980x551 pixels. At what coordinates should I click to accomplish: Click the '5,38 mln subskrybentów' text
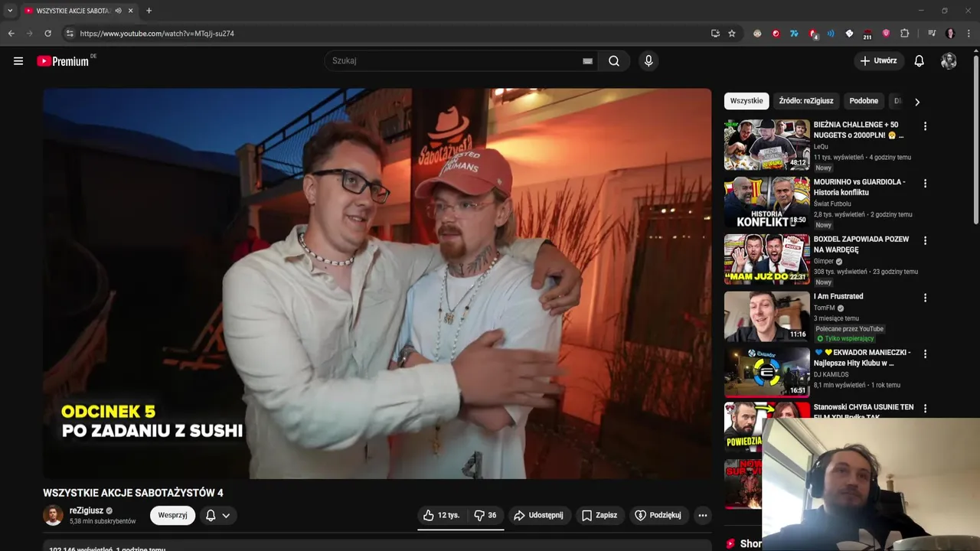pos(103,521)
